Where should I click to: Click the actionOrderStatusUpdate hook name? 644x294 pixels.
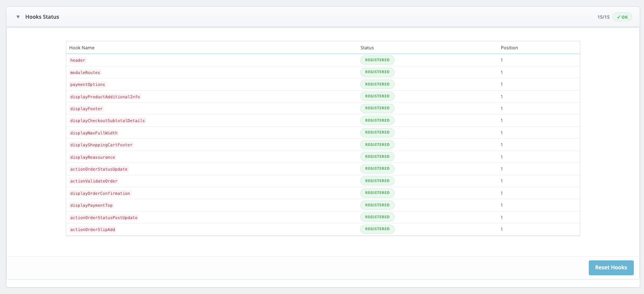99,169
